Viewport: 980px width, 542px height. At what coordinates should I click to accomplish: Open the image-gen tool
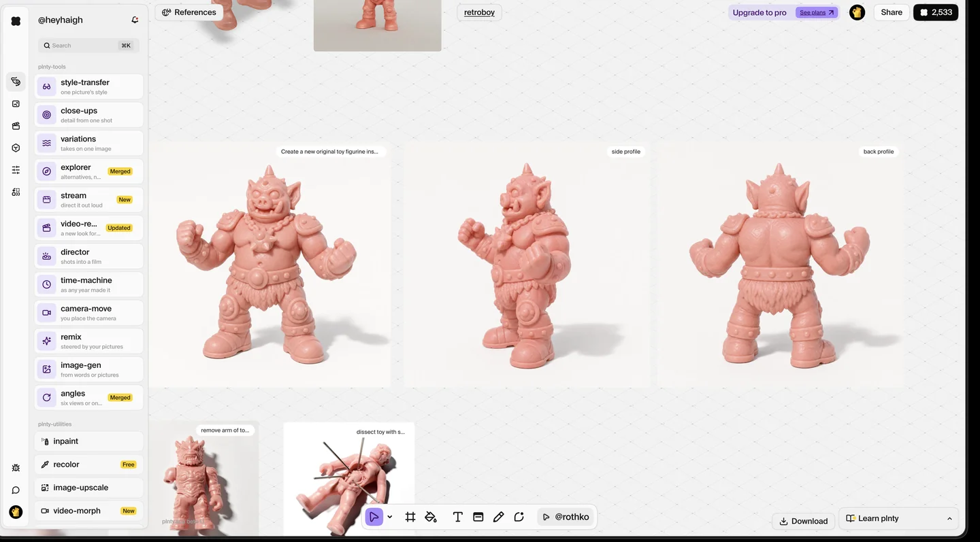tap(89, 369)
